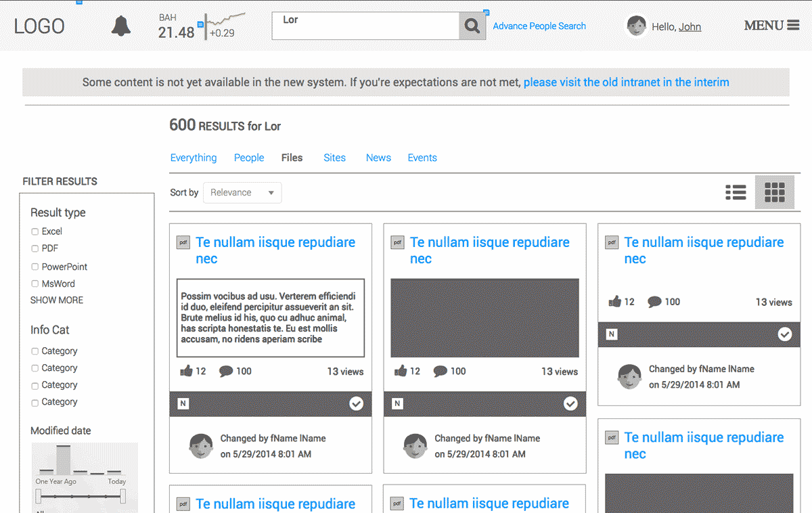Check the Excel result type filter

tap(35, 231)
